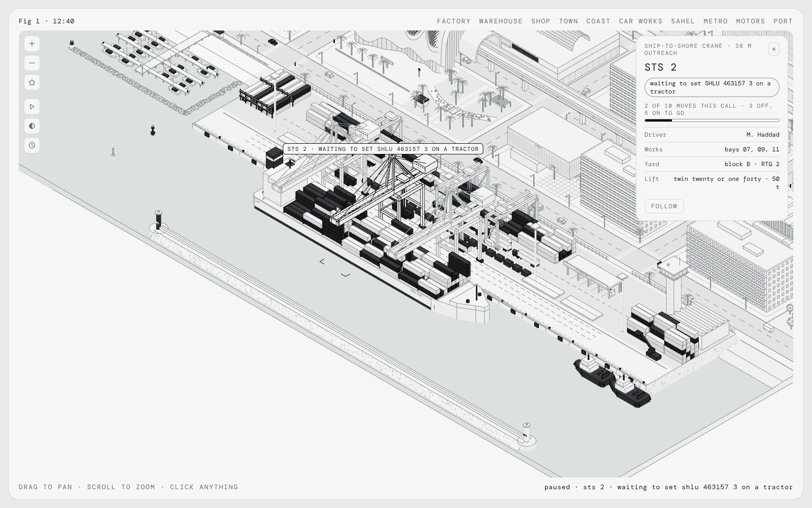Viewport: 812px width, 508px height.
Task: Close the STS 2 info panel
Action: pyautogui.click(x=773, y=49)
